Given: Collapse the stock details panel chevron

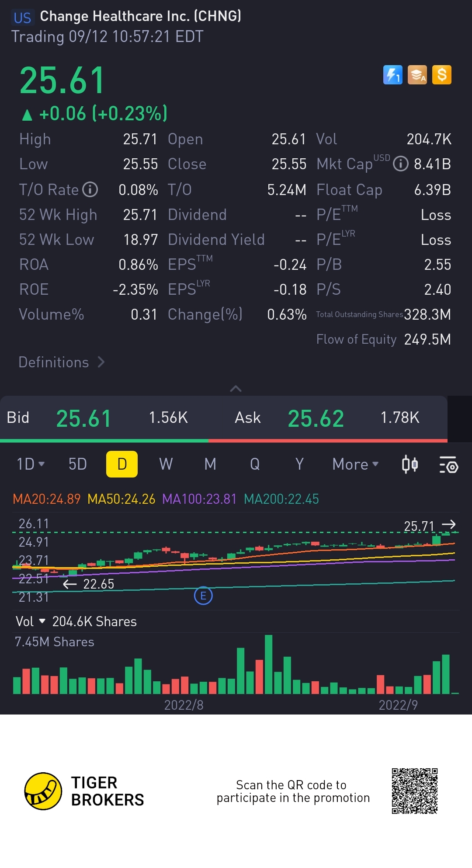Looking at the screenshot, I should tap(236, 388).
